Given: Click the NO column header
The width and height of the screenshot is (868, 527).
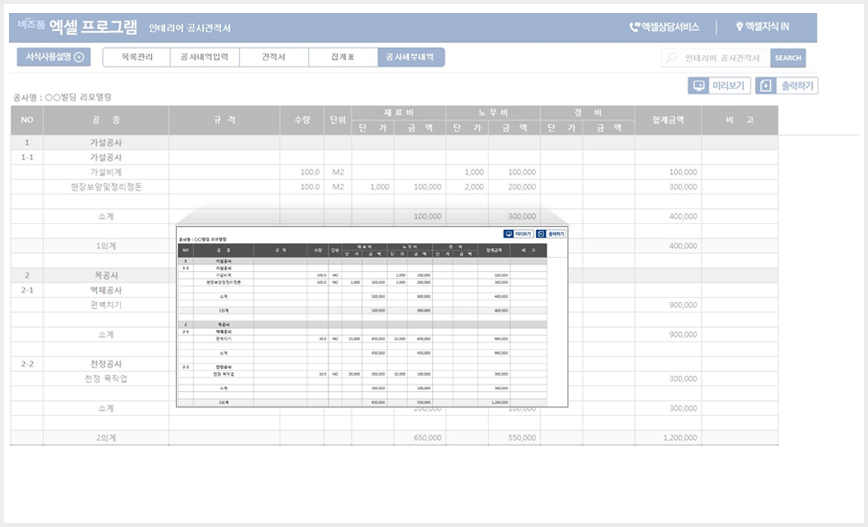Looking at the screenshot, I should point(27,120).
